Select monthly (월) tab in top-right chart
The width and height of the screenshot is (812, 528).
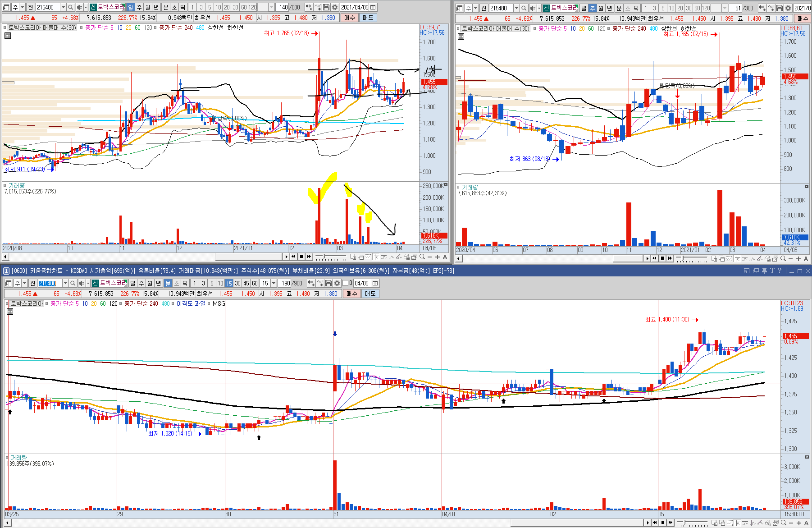point(601,8)
